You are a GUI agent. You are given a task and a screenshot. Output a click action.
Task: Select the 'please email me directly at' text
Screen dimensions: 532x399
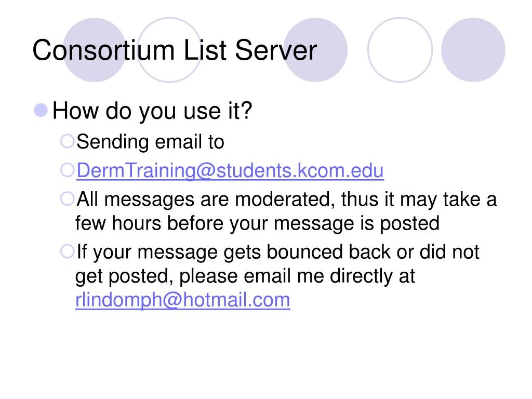297,276
